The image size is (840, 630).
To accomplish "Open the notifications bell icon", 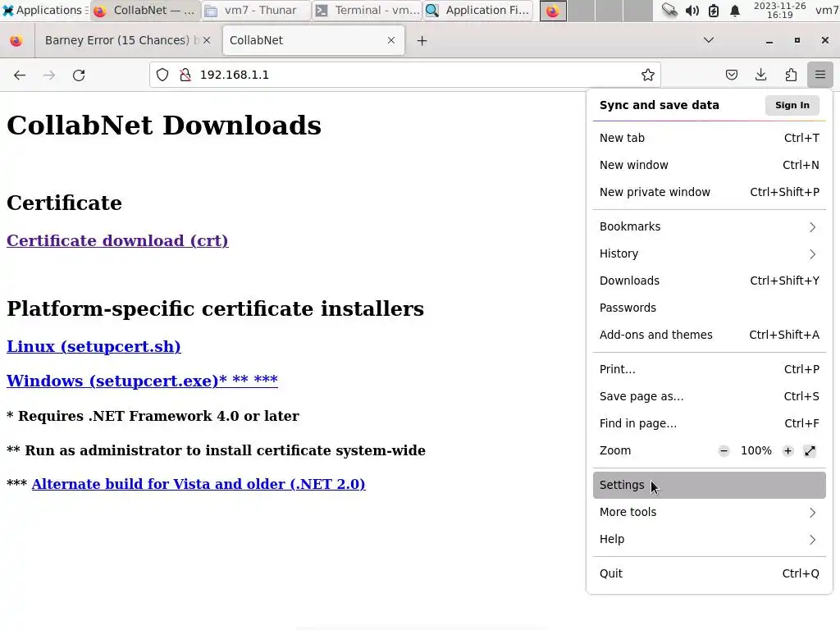I will [735, 10].
